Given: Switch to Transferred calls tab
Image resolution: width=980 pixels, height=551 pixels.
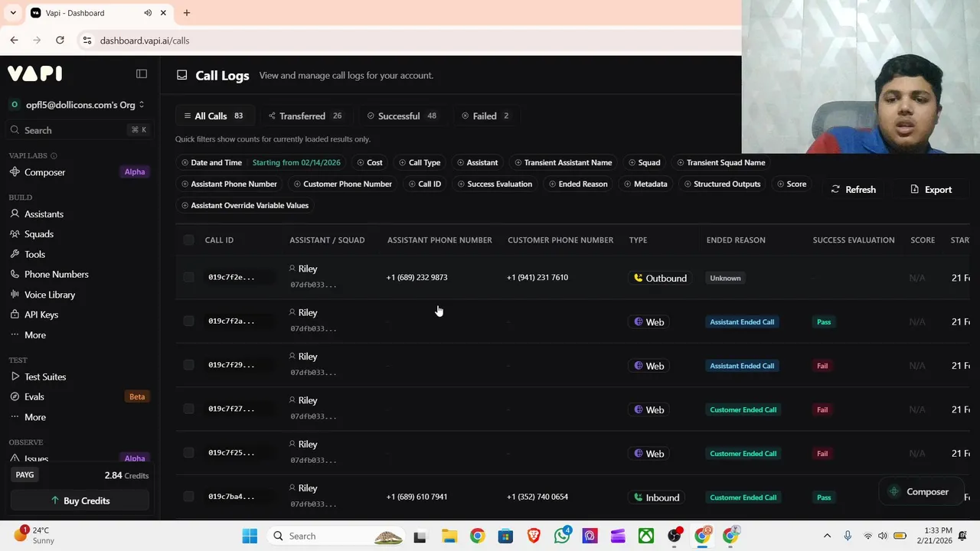Looking at the screenshot, I should point(305,116).
